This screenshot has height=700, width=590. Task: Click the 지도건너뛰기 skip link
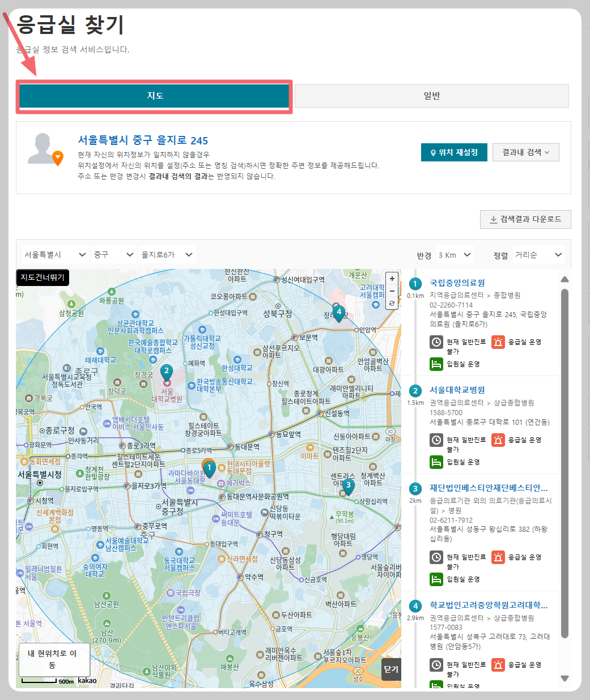tap(43, 277)
